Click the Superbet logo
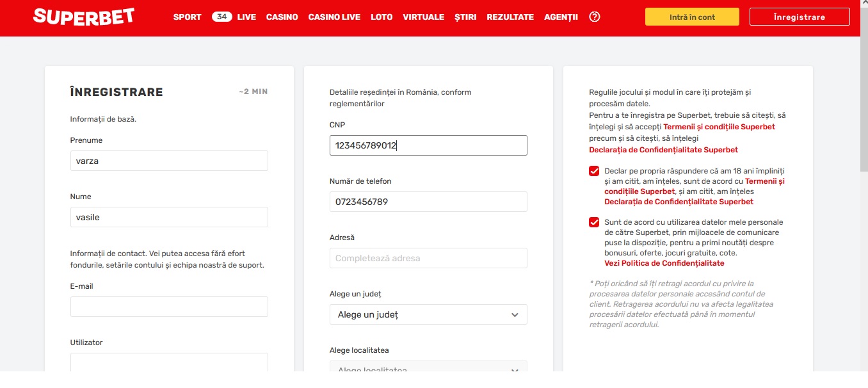This screenshot has width=868, height=388. (84, 16)
